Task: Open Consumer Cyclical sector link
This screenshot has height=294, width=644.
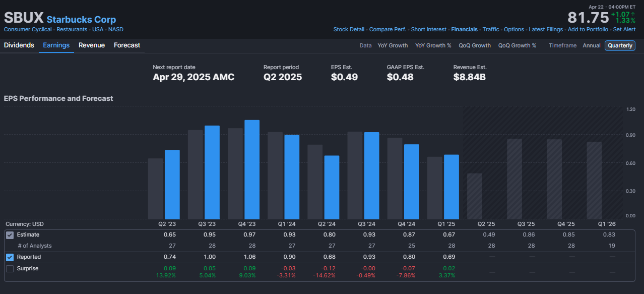Action: click(28, 29)
